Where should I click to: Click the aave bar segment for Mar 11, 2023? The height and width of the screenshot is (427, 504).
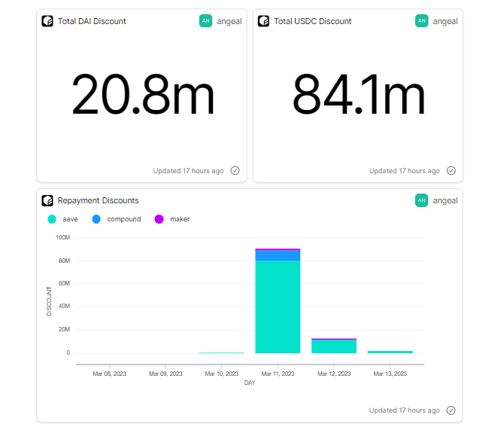(x=278, y=307)
